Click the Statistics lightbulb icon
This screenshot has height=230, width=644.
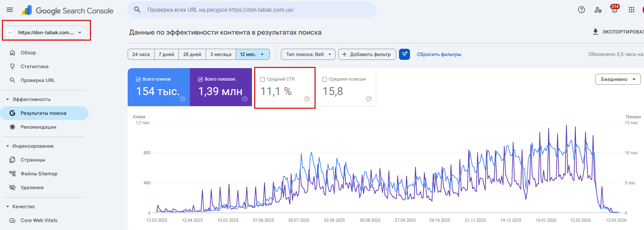tap(12, 66)
